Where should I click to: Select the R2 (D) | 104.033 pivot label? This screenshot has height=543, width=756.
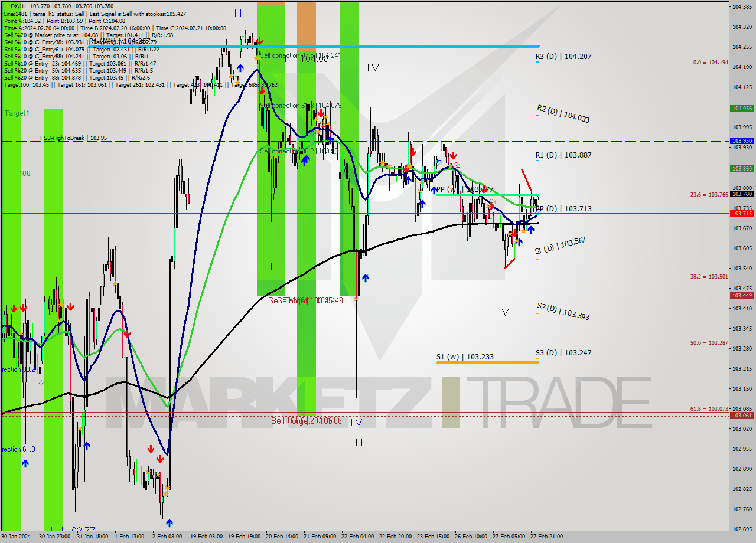(563, 113)
